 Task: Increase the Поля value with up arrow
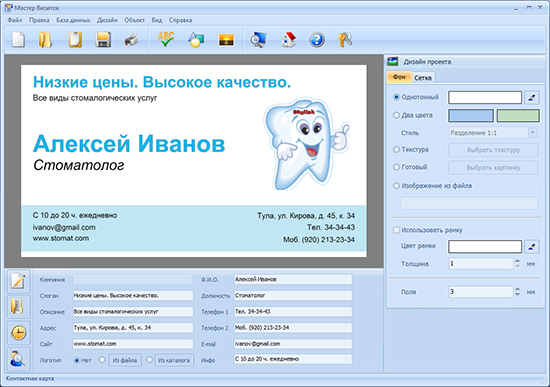click(518, 289)
